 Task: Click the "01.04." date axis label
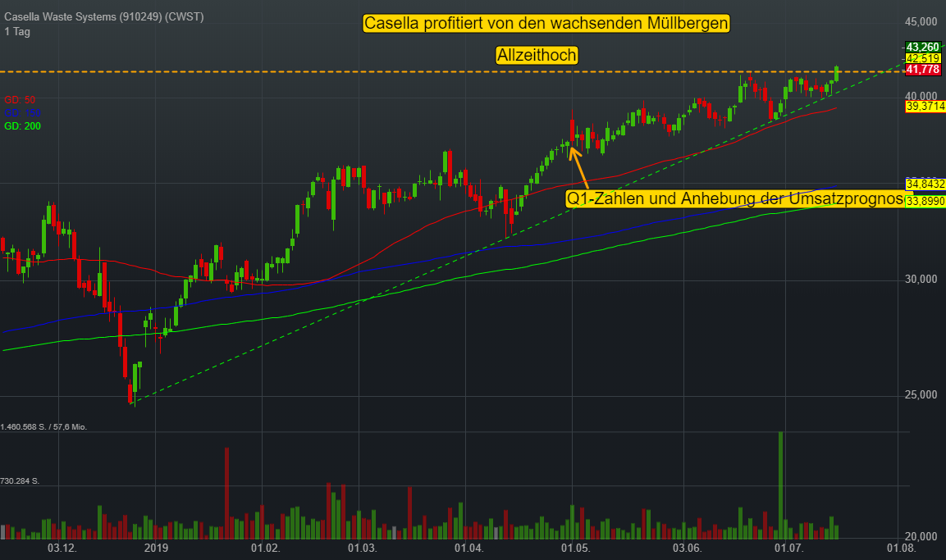(x=468, y=548)
